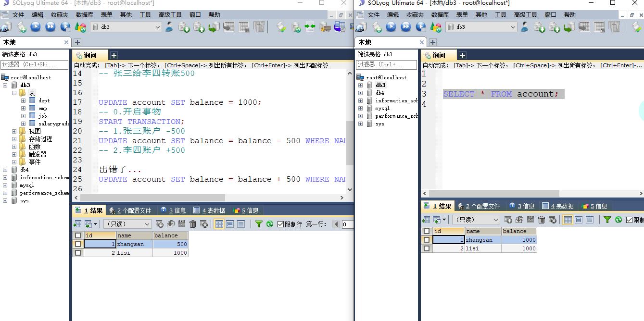Check the zhangsan row checkbox in left result grid
The width and height of the screenshot is (644, 321).
click(x=78, y=244)
